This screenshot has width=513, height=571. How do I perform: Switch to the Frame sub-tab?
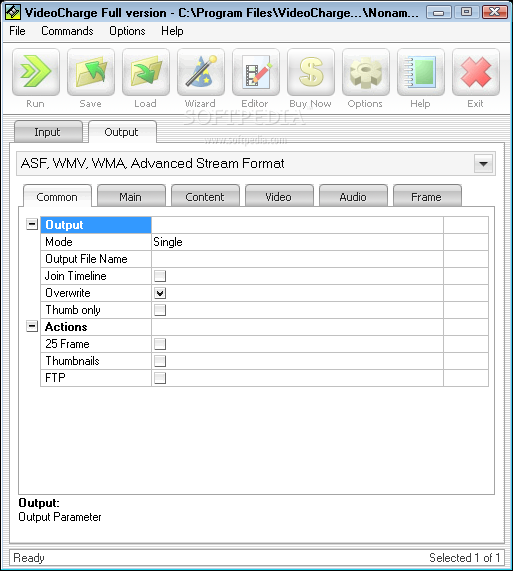point(427,196)
